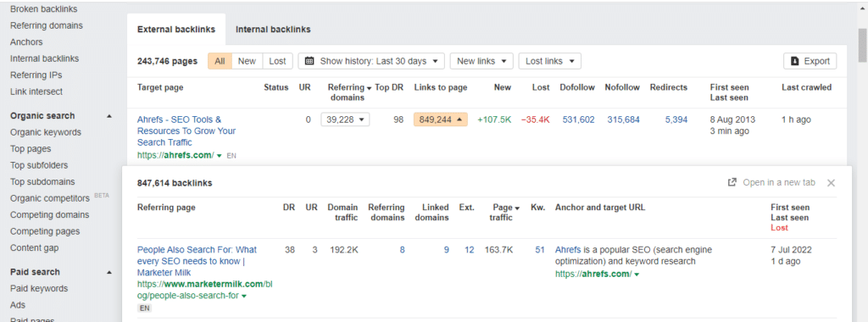This screenshot has height=322, width=868.
Task: Open Organic keywords report
Action: coord(46,132)
